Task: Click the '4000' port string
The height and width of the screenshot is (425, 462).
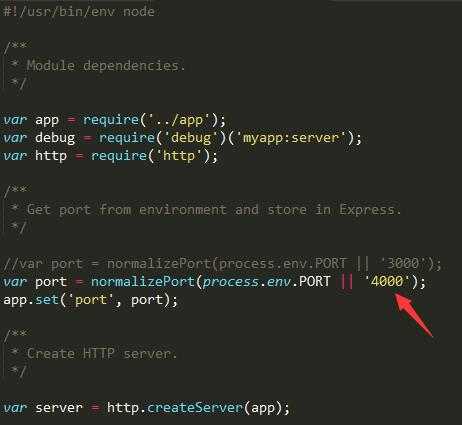Action: coord(387,282)
